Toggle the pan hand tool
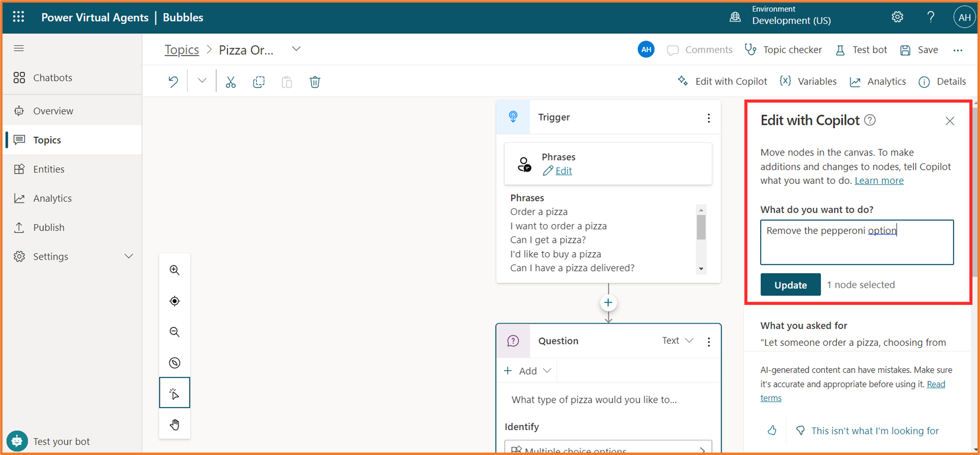 [174, 423]
